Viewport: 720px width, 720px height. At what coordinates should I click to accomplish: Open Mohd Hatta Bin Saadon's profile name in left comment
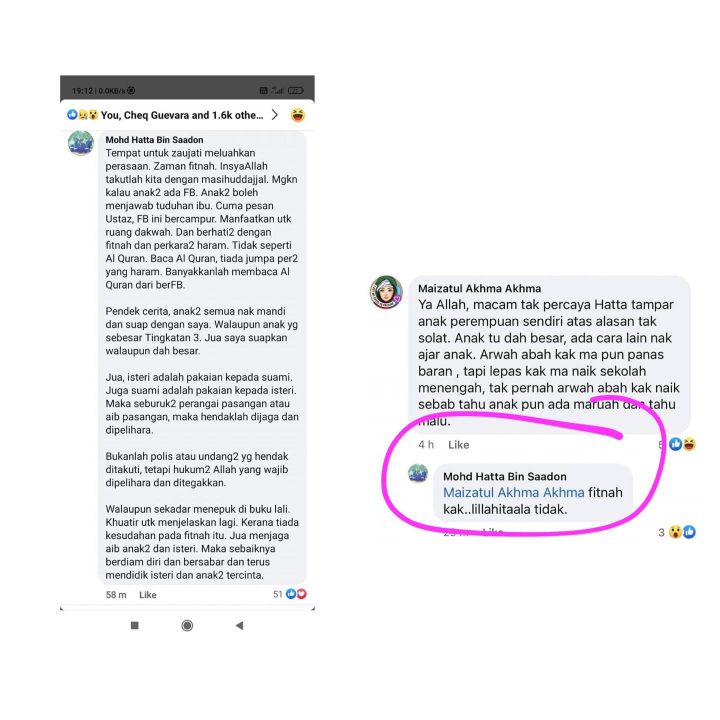click(x=154, y=140)
